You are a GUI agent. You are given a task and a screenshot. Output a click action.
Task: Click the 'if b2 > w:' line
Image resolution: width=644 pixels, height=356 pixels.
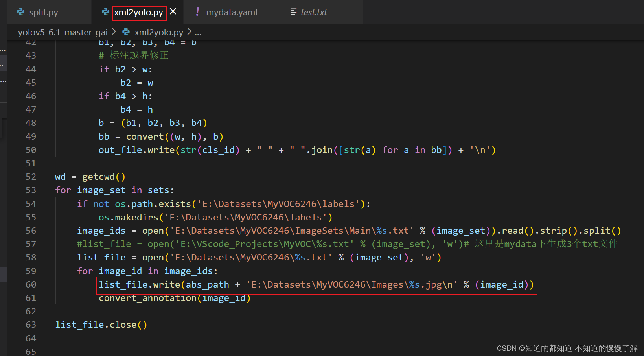125,70
